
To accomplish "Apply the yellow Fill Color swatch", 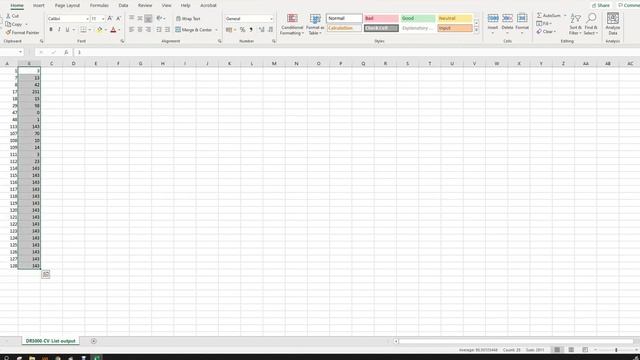I will pyautogui.click(x=99, y=30).
